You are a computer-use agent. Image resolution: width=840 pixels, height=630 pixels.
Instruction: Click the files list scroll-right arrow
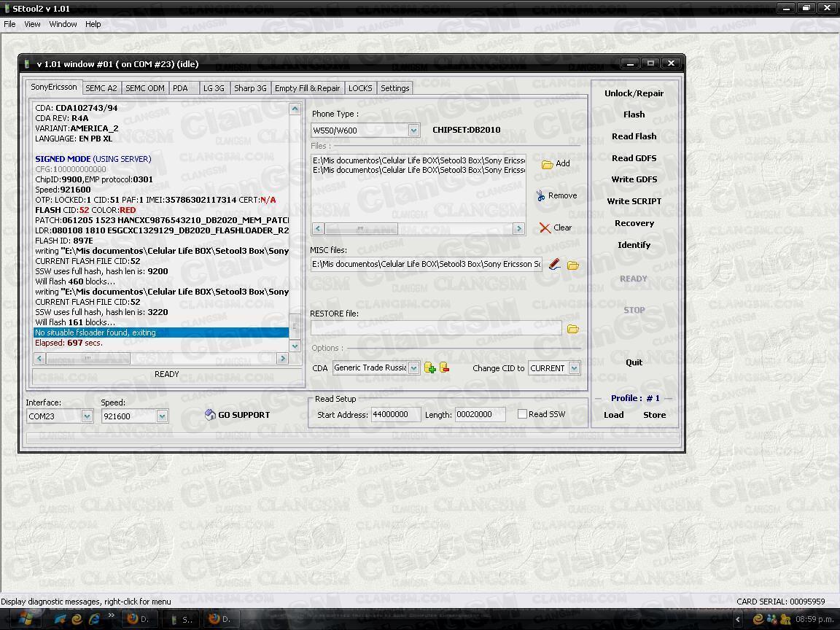(518, 229)
